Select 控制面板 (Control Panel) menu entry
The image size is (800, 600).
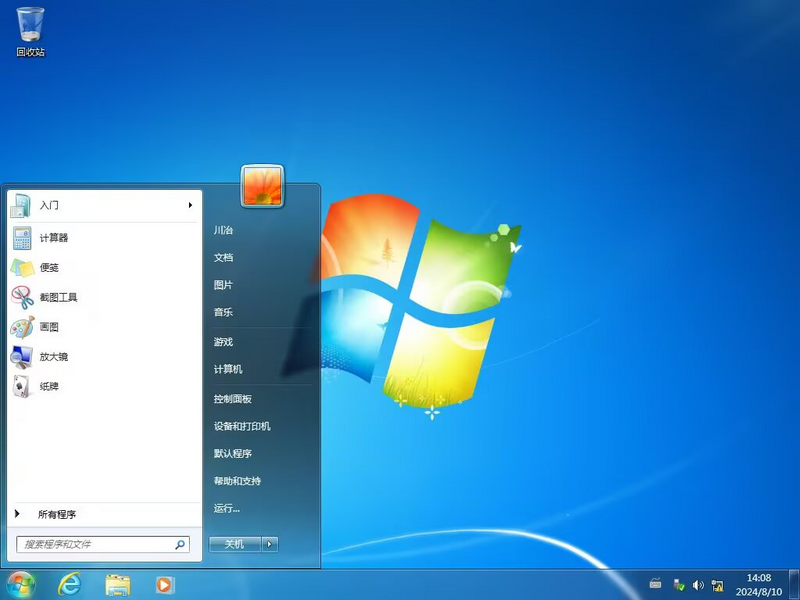pos(233,399)
